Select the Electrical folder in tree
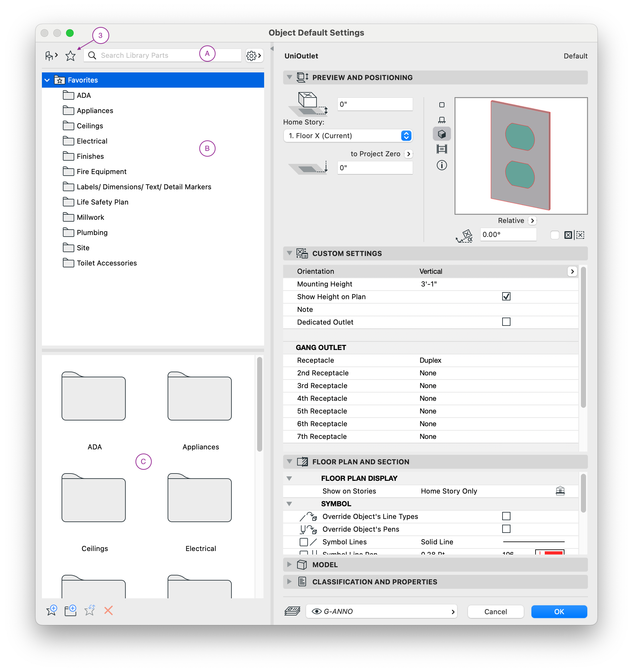633x672 pixels. tap(92, 141)
